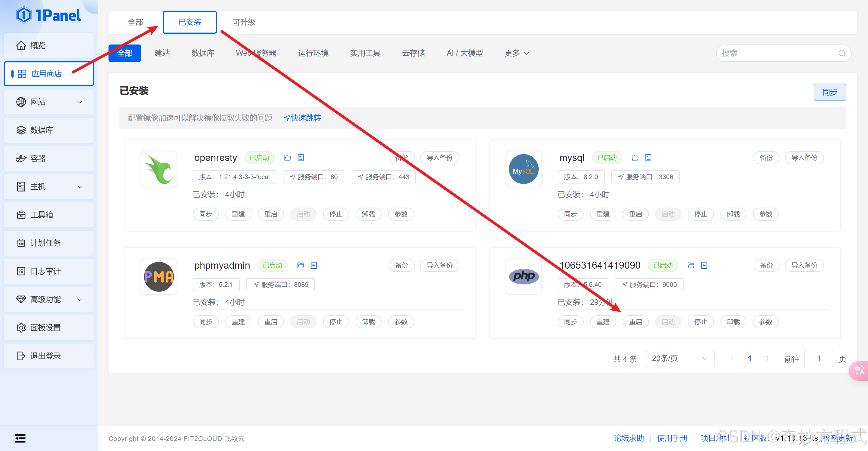This screenshot has width=868, height=451.
Task: Click the openresty app logo
Action: (x=159, y=169)
